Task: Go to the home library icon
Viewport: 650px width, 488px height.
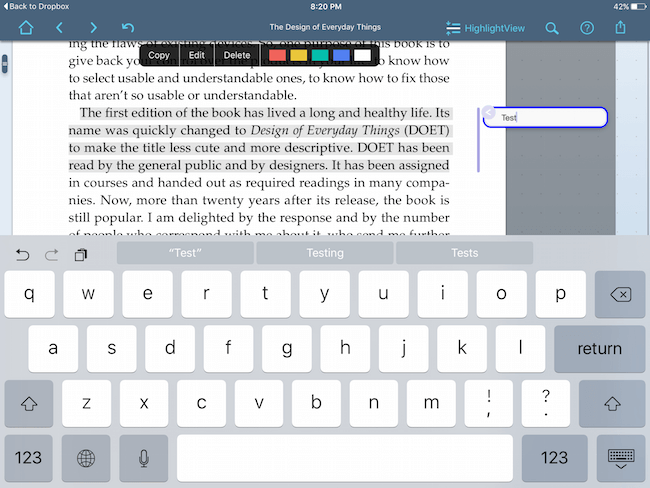Action: [26, 28]
